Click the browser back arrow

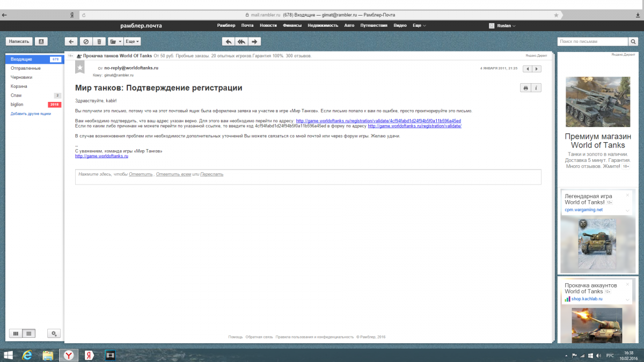[x=4, y=15]
